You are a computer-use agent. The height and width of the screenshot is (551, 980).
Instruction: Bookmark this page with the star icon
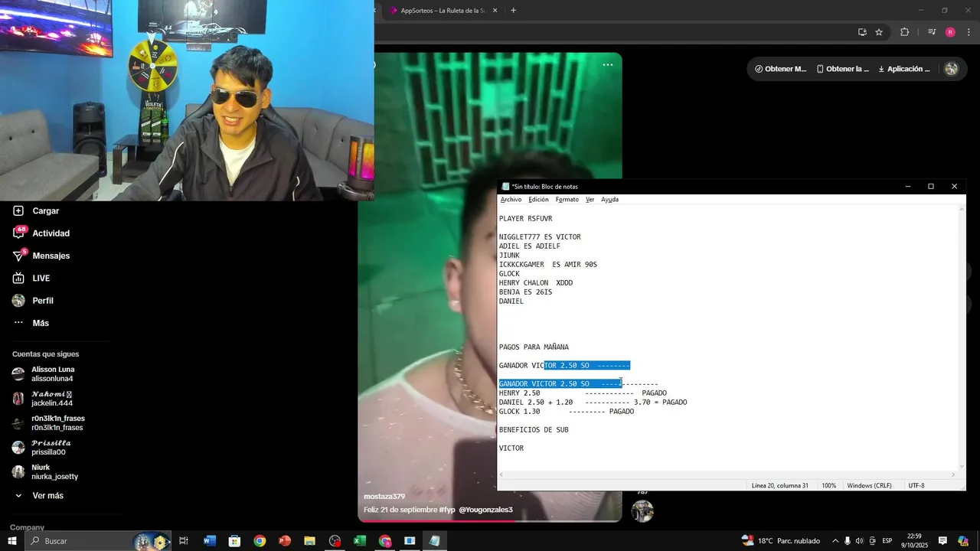[879, 32]
